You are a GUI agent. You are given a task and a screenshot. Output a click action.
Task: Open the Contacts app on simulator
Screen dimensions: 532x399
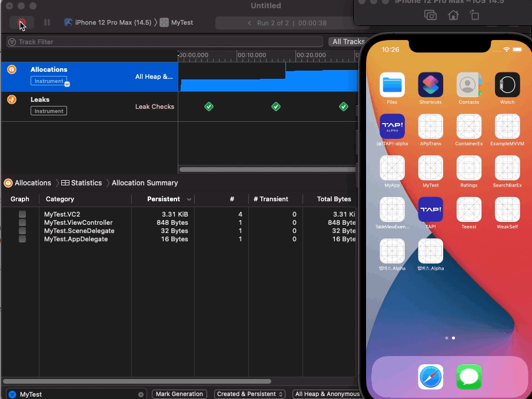[x=469, y=85]
